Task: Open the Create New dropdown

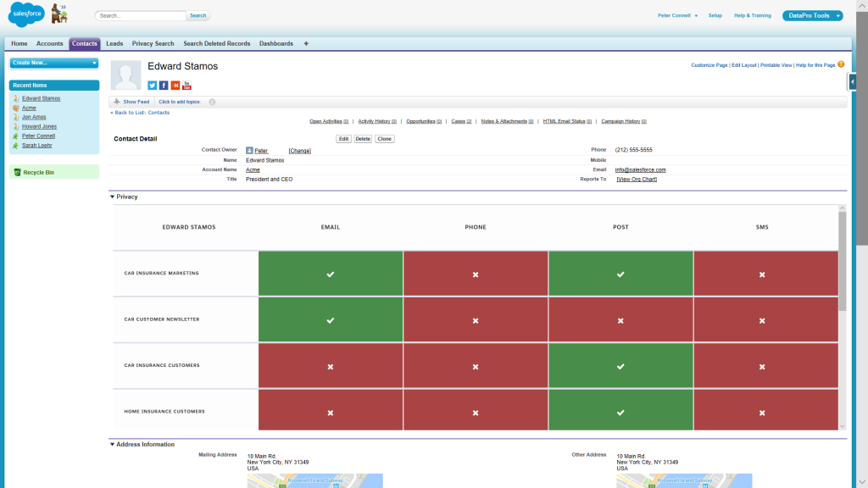Action: coord(54,63)
